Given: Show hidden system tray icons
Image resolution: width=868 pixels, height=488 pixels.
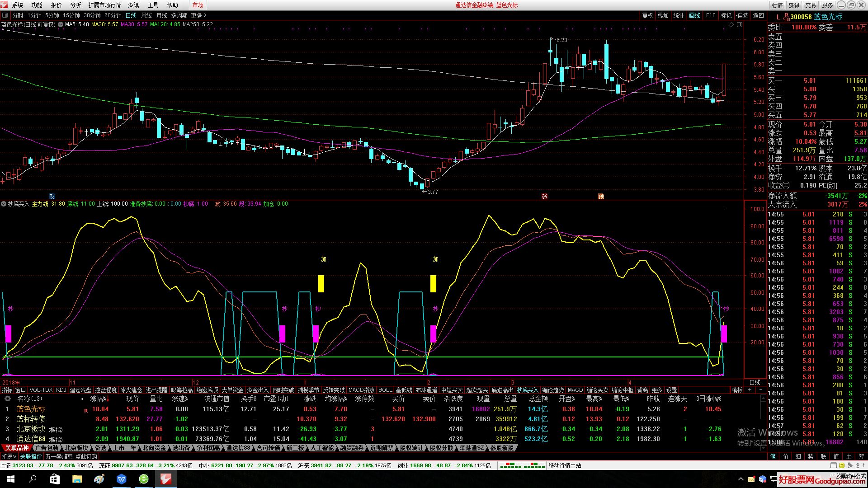Looking at the screenshot, I should click(741, 479).
